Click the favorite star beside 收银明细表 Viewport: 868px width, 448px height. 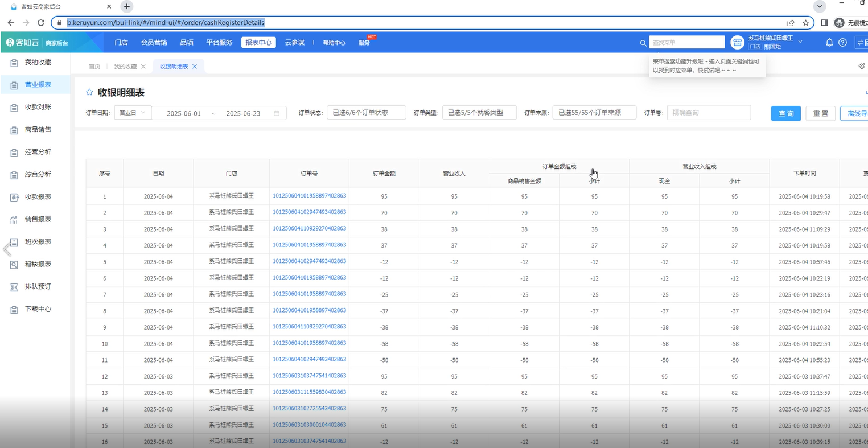(x=89, y=92)
